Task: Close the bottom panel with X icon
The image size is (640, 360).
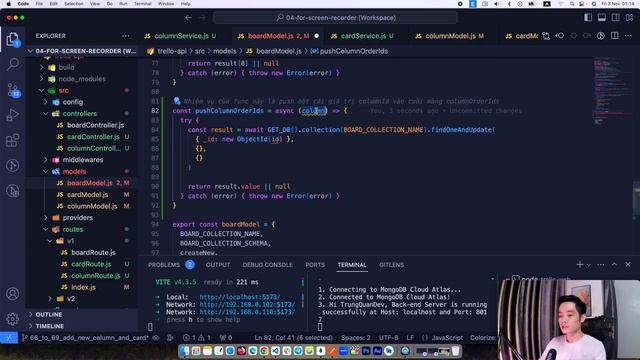Action: [628, 264]
